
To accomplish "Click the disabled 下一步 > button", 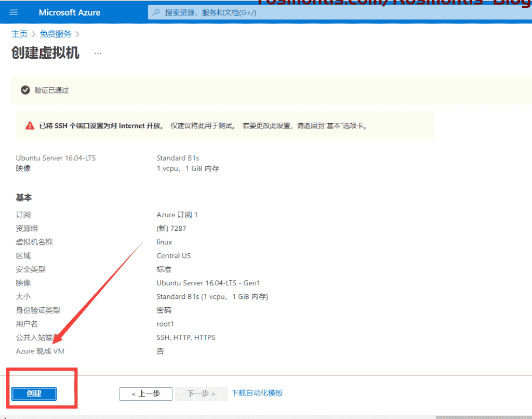I will (x=202, y=394).
